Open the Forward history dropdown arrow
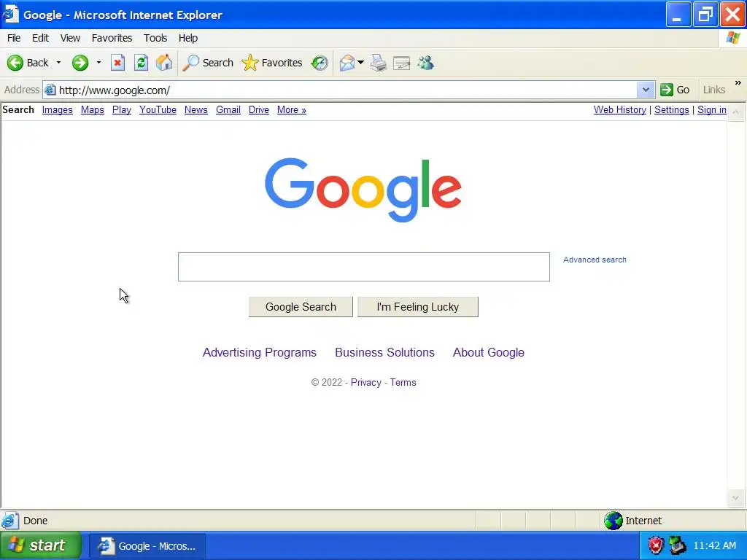Image resolution: width=747 pixels, height=560 pixels. 98,63
